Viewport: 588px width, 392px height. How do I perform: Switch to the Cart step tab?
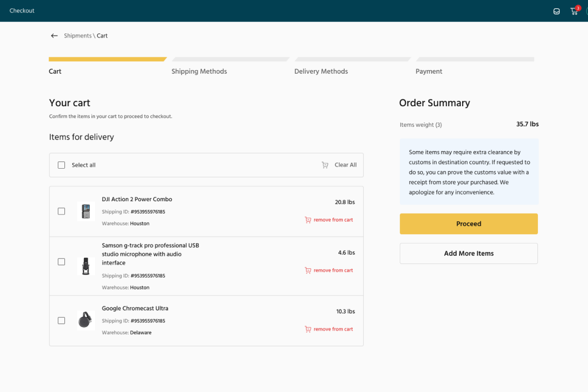pos(55,71)
